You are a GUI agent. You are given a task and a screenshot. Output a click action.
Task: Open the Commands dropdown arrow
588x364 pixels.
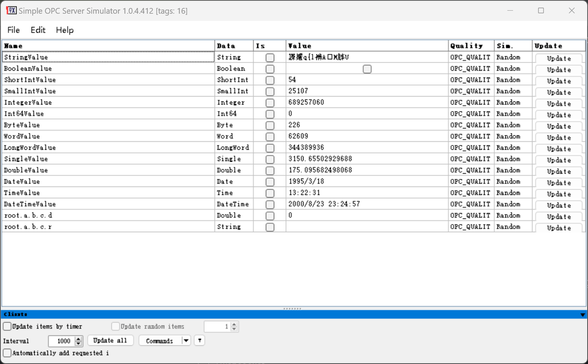pyautogui.click(x=186, y=341)
